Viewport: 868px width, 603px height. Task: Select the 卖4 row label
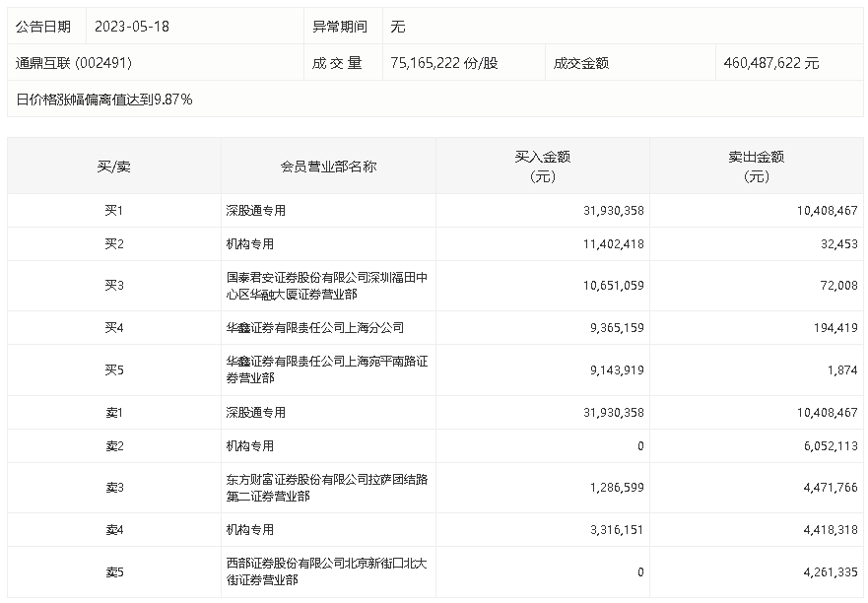[x=114, y=530]
